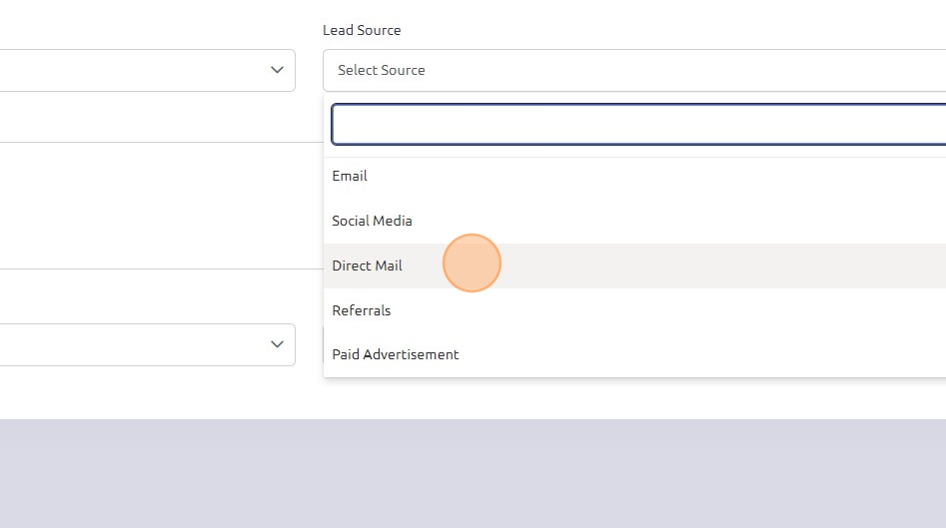Click chevron arrow of the upper-left dropdown
Viewport: 946px width, 528px height.
(x=277, y=70)
